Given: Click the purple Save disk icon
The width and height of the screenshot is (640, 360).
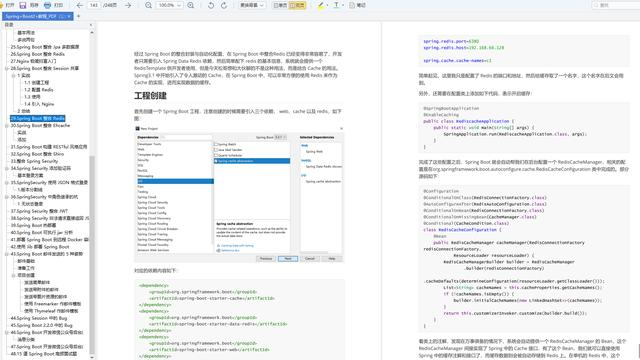Looking at the screenshot, I should point(23,5).
